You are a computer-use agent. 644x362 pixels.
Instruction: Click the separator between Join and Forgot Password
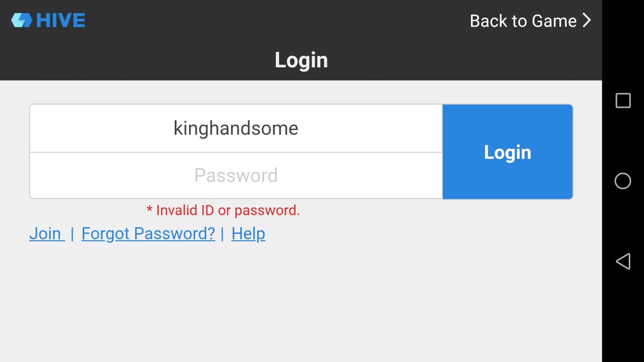[72, 234]
